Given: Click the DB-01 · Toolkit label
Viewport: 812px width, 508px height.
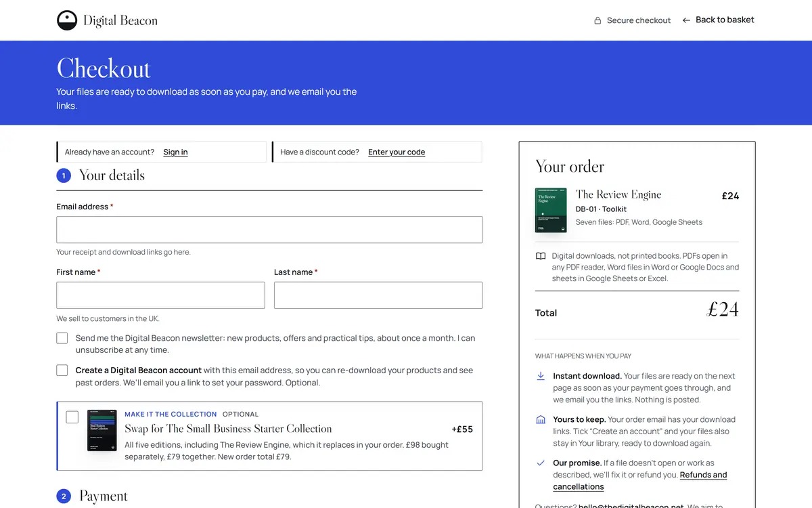Looking at the screenshot, I should click(x=601, y=209).
